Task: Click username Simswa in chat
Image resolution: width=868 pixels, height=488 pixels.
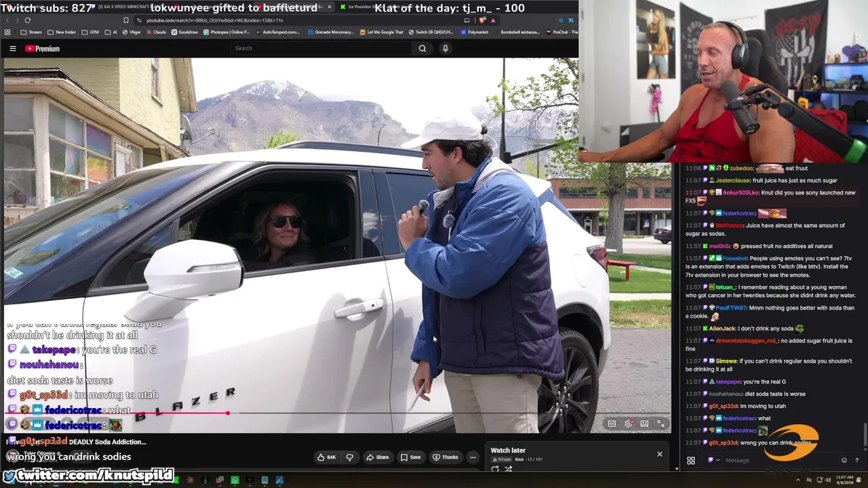Action: point(726,361)
